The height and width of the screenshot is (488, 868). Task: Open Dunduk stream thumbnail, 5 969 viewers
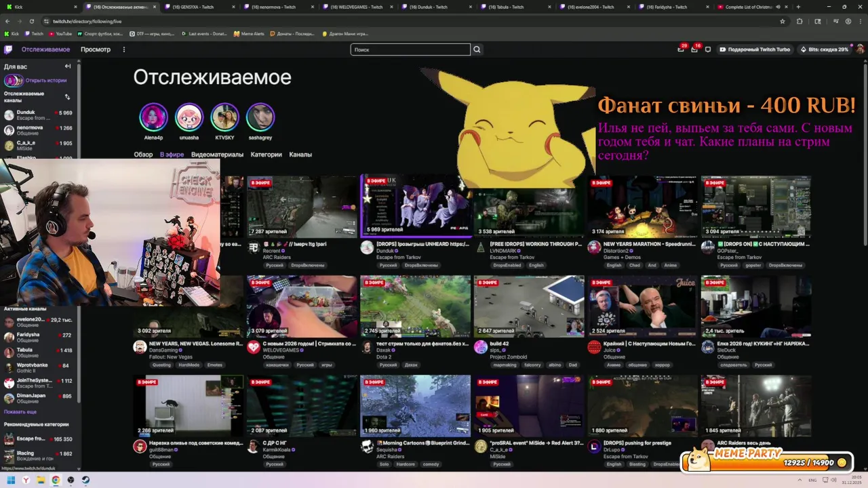[x=415, y=206]
